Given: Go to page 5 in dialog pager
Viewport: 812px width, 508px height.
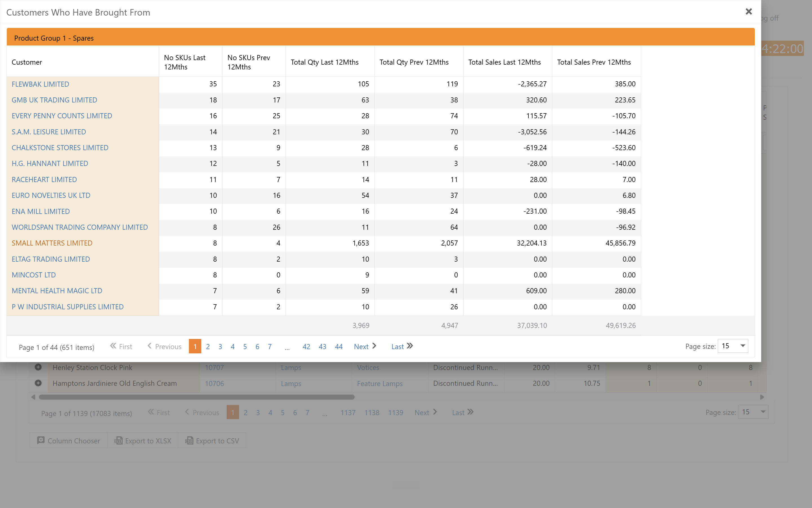Looking at the screenshot, I should [245, 346].
